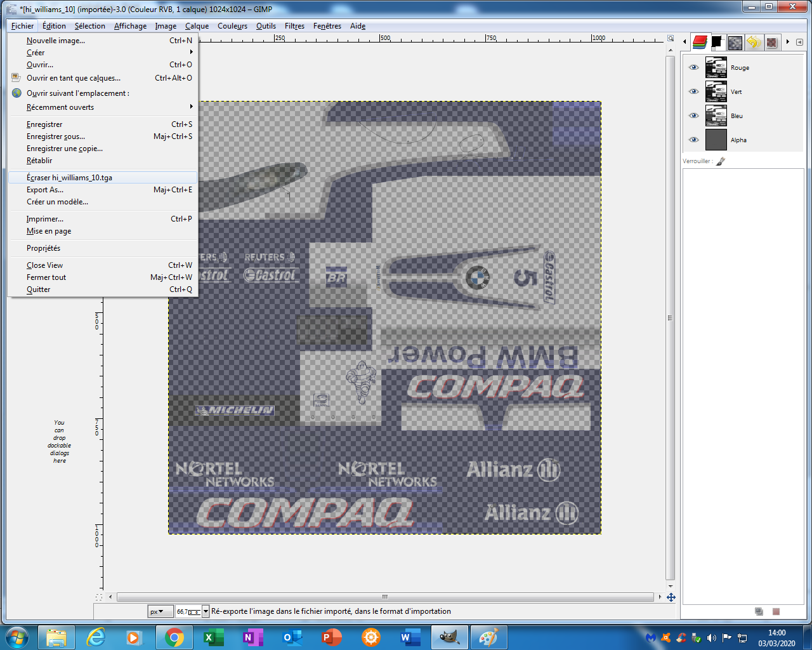Viewport: 812px width, 650px height.
Task: Open the media player taskbar icon
Action: [134, 637]
